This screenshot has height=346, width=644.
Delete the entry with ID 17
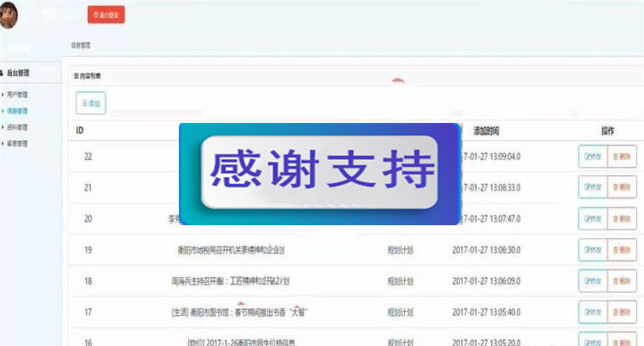click(622, 312)
